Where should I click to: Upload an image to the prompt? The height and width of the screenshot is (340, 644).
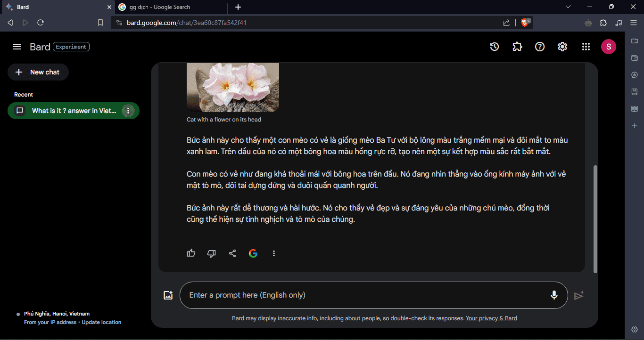[x=168, y=295]
